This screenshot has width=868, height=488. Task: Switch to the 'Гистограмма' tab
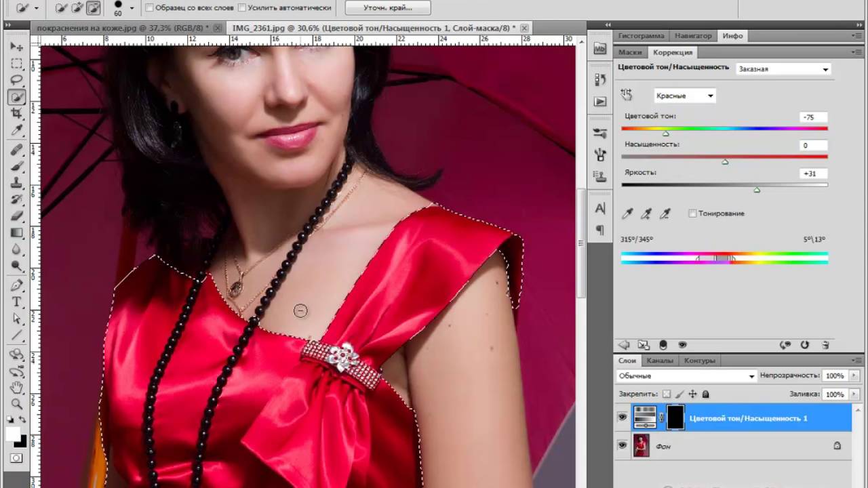(x=641, y=36)
